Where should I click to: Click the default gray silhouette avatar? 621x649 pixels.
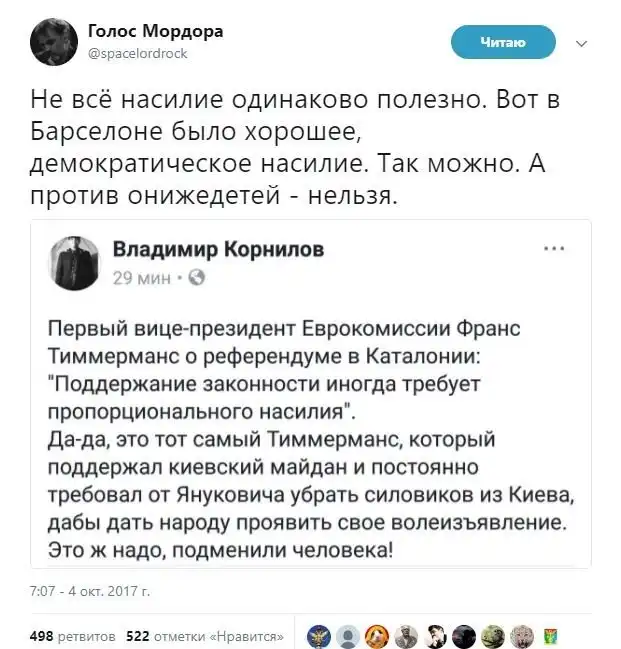347,634
